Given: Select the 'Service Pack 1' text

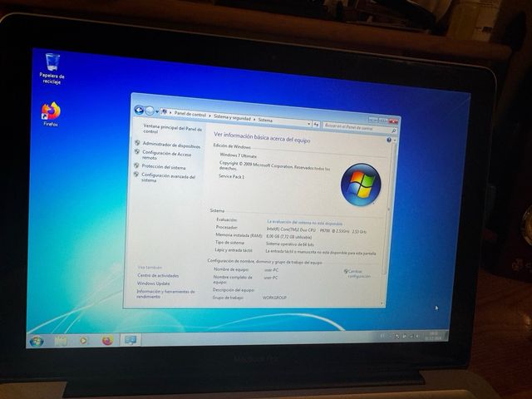Looking at the screenshot, I should (231, 176).
